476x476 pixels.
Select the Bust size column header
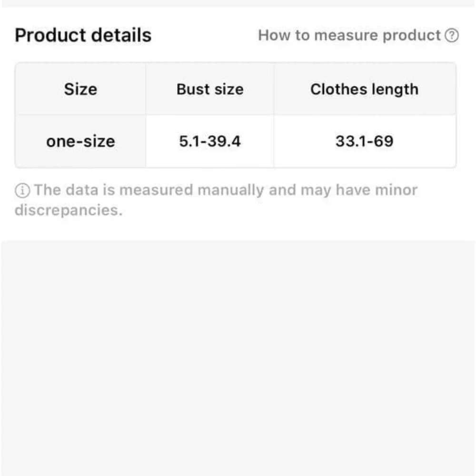point(210,89)
